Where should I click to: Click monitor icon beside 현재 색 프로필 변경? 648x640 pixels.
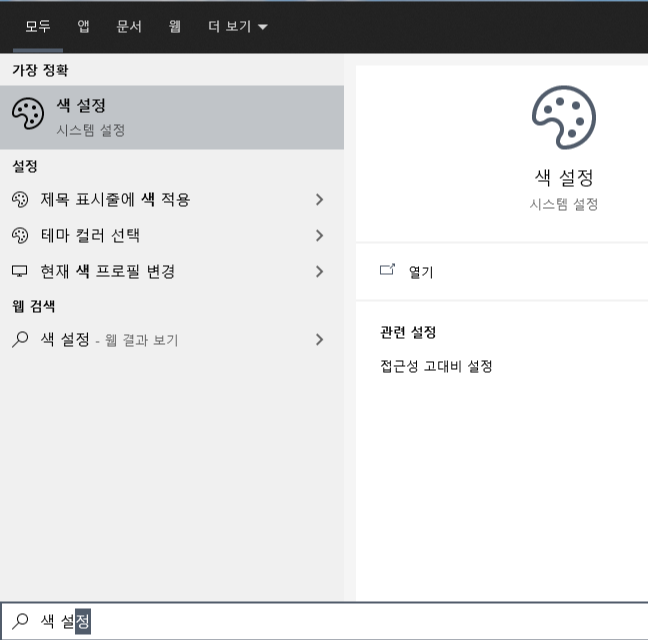tap(19, 271)
